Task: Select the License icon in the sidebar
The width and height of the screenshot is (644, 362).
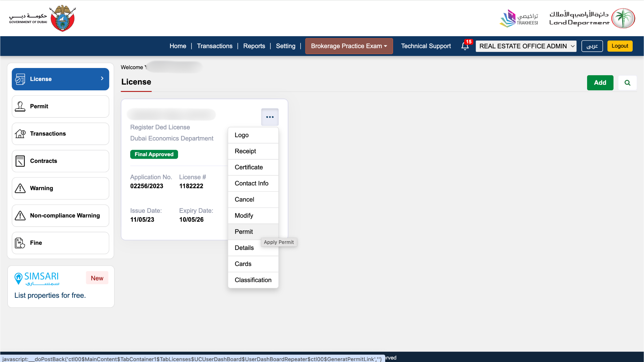Action: 20,79
